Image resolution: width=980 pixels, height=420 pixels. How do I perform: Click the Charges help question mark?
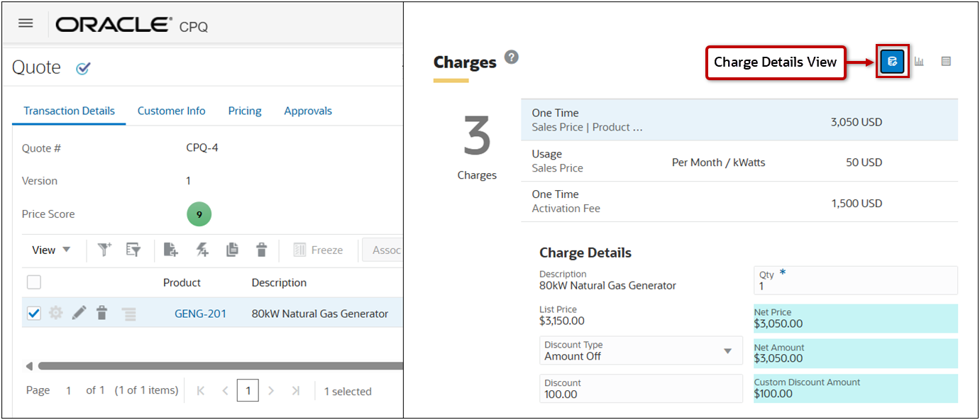coord(511,57)
